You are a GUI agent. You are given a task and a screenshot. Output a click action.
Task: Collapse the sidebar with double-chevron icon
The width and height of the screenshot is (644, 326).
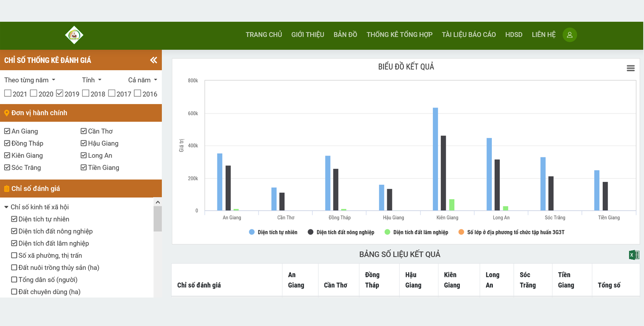[x=153, y=60]
